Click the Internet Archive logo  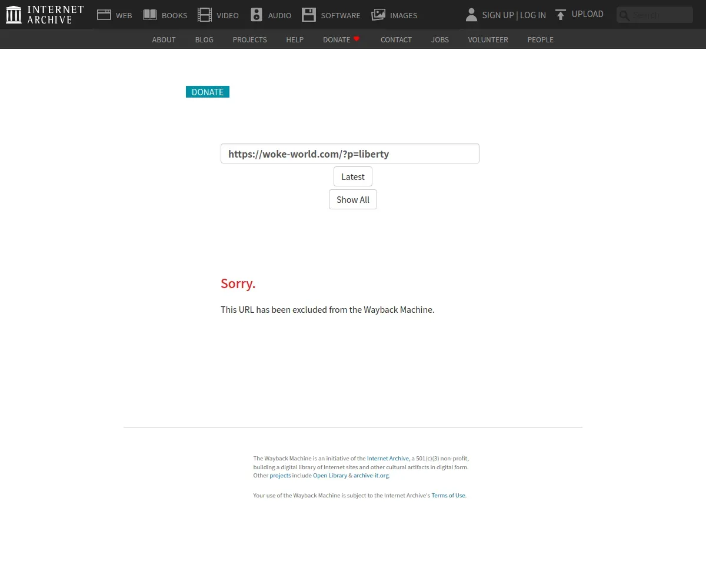tap(45, 15)
